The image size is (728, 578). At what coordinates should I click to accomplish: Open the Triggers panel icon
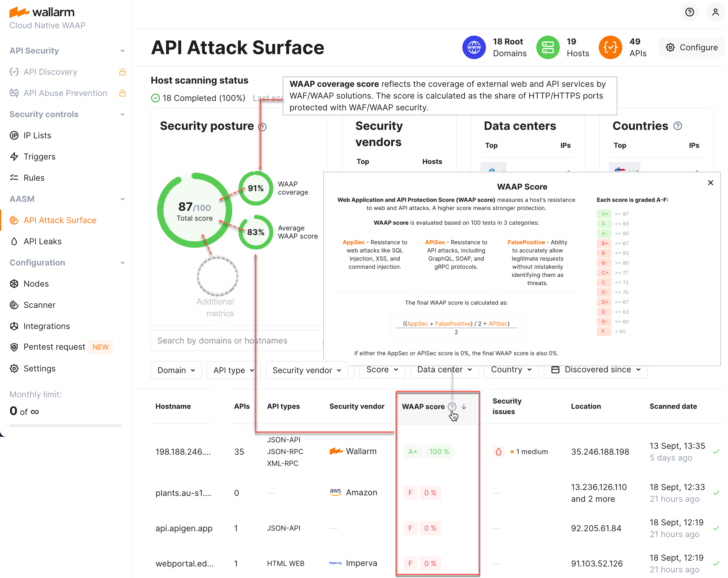coord(14,157)
